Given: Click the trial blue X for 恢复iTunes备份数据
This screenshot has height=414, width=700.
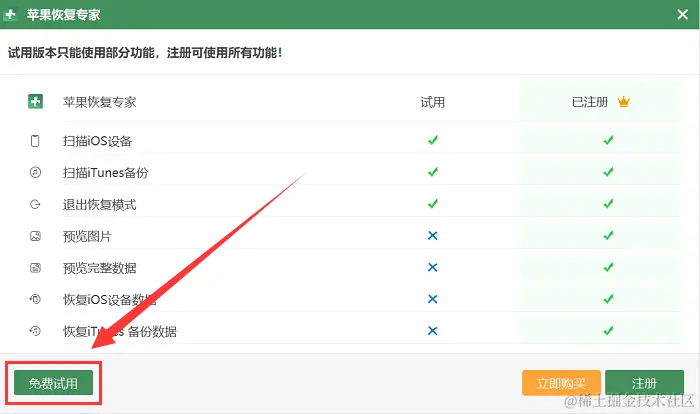Looking at the screenshot, I should tap(432, 330).
